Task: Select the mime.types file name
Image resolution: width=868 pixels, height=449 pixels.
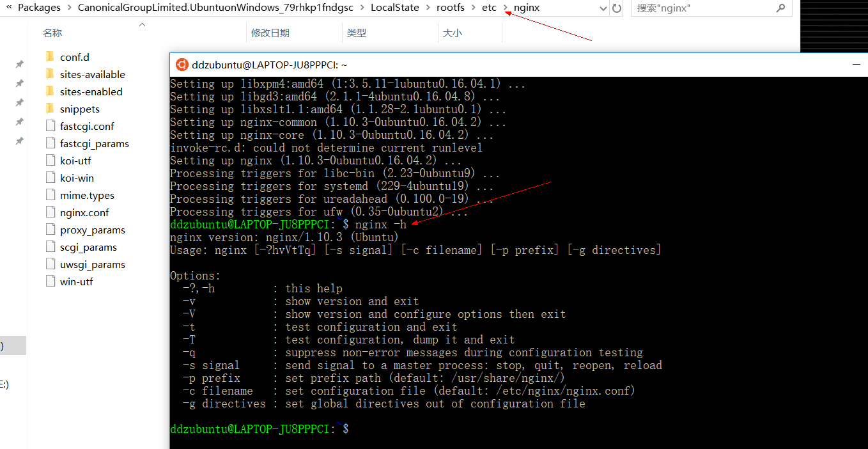Action: pos(87,195)
